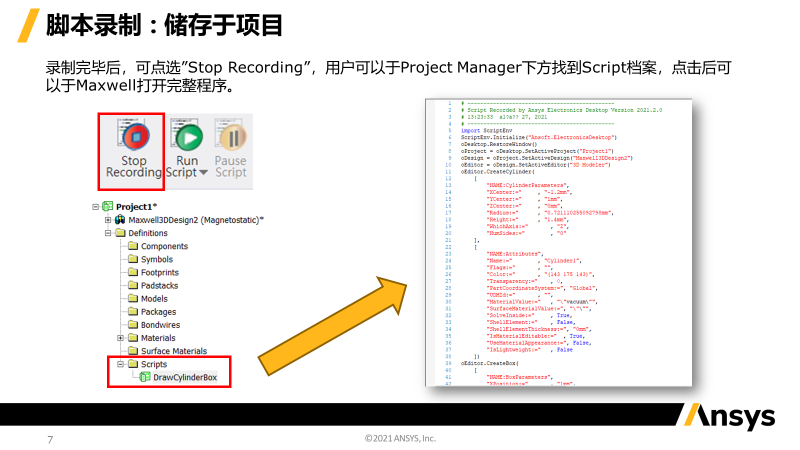Collapse the Scripts folder node
Screen dimensions: 800x450
click(120, 364)
